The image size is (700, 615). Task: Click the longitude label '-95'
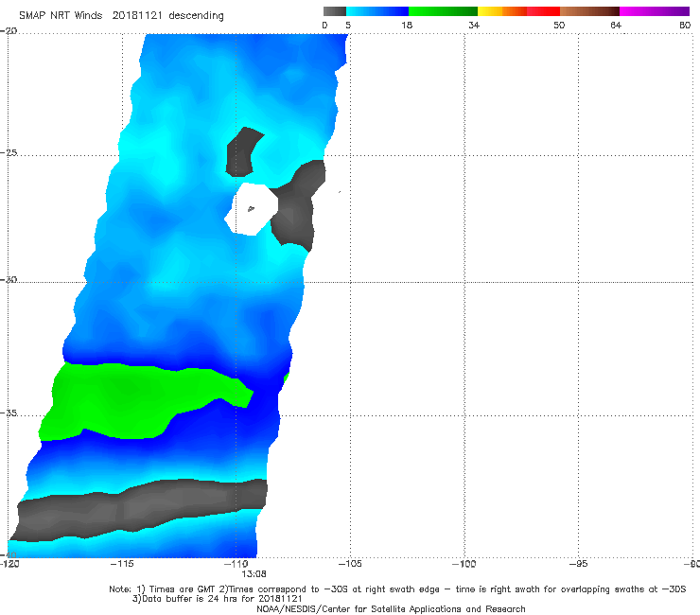(x=579, y=564)
